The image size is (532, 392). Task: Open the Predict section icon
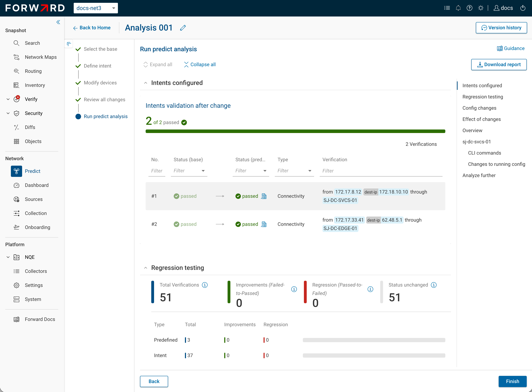[x=16, y=171]
